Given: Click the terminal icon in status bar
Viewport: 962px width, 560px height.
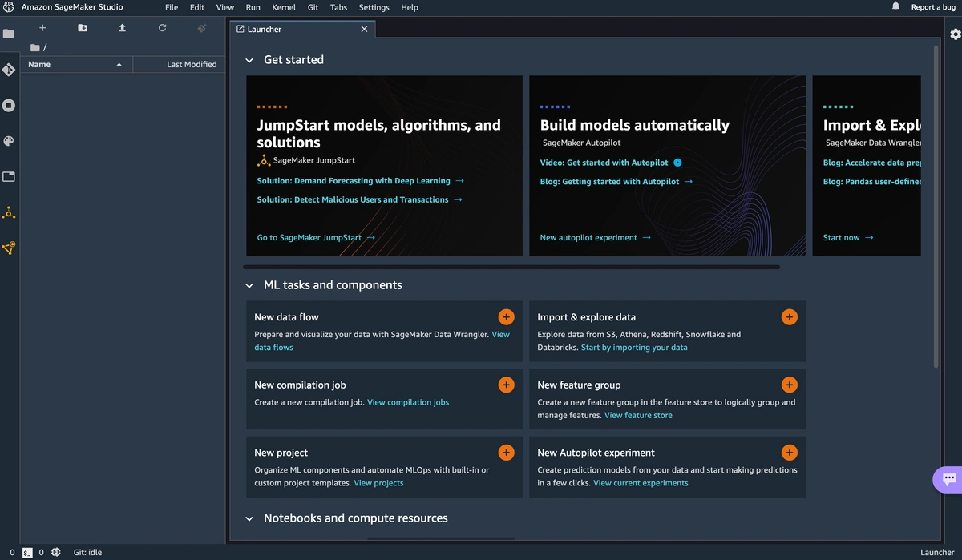Looking at the screenshot, I should pyautogui.click(x=27, y=552).
